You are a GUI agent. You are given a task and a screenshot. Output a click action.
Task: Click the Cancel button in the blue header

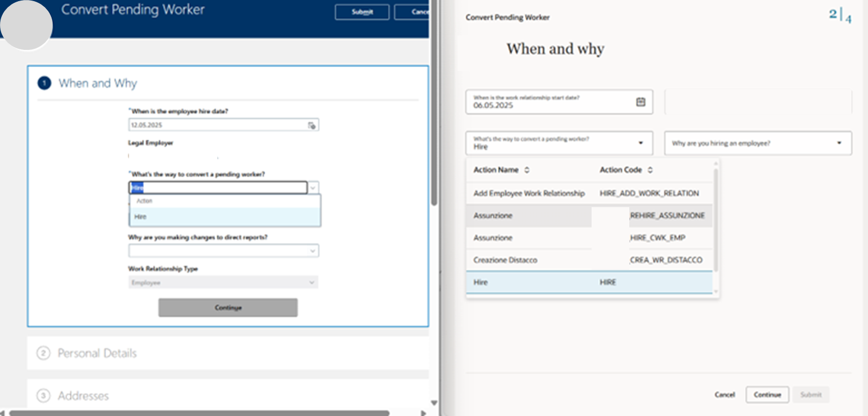(412, 12)
